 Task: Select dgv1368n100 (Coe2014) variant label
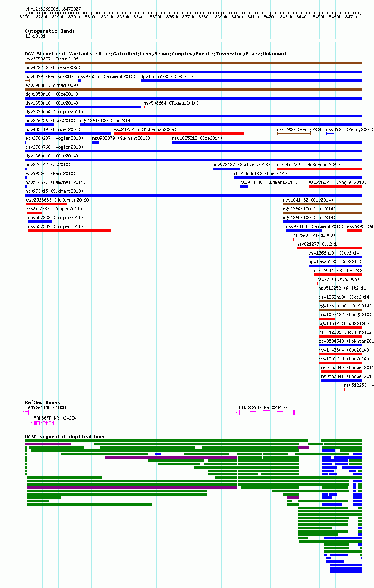click(345, 297)
